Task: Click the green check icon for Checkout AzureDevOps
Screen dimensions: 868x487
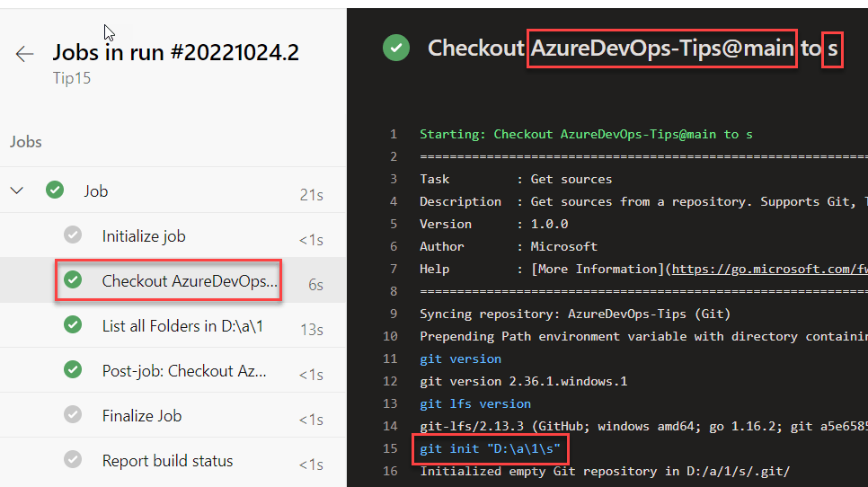Action: (x=73, y=279)
